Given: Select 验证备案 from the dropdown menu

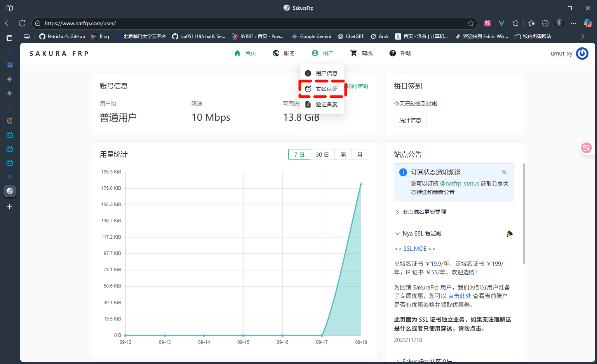Looking at the screenshot, I should click(322, 104).
